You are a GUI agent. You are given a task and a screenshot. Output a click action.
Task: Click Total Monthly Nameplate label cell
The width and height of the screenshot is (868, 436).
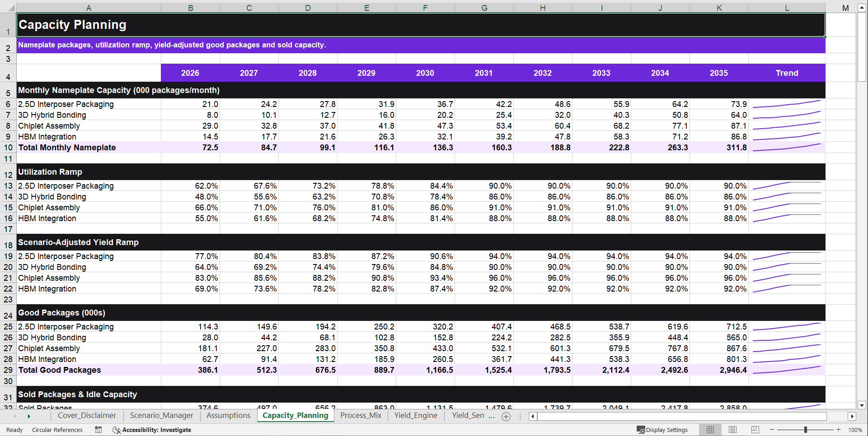point(89,148)
